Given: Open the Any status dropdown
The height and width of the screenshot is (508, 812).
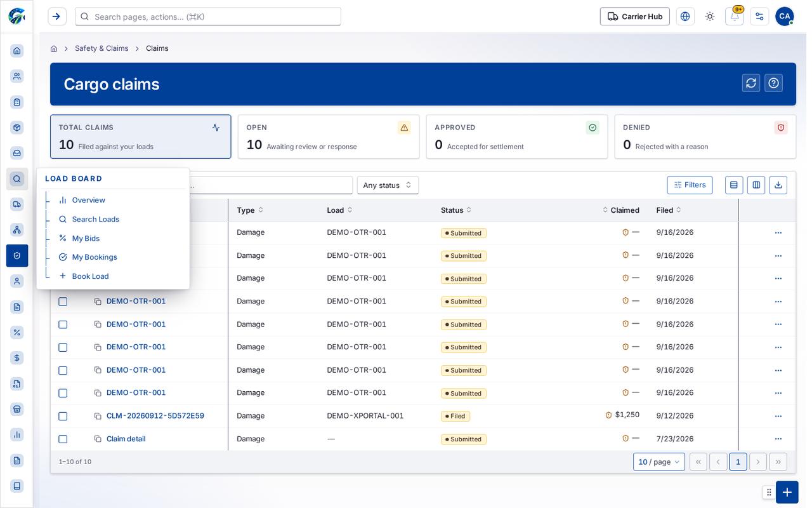Looking at the screenshot, I should (x=388, y=185).
